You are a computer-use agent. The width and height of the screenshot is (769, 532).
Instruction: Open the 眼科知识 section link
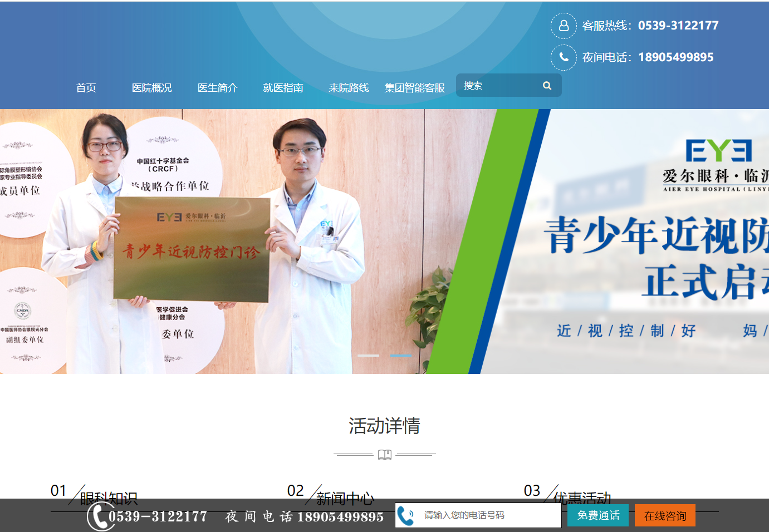[109, 498]
